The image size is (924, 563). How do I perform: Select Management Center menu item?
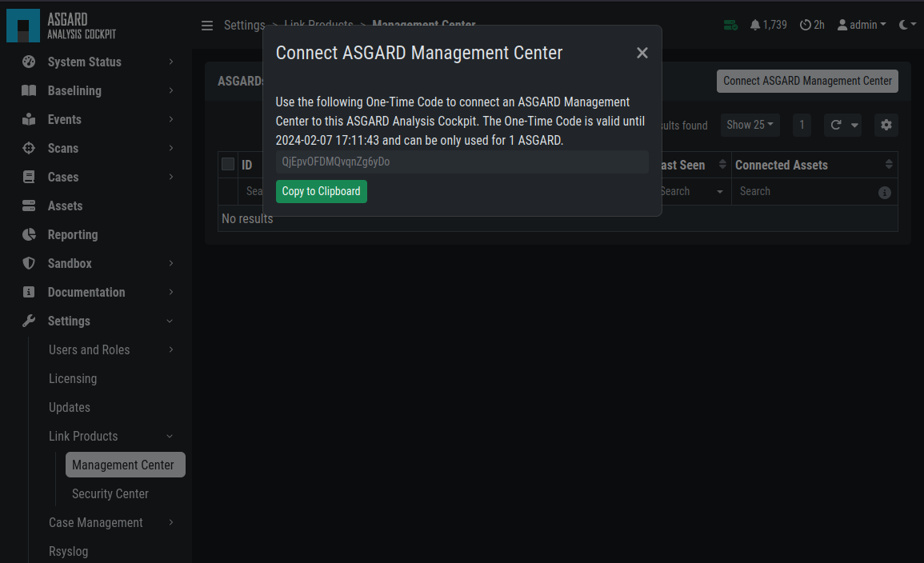click(x=126, y=465)
